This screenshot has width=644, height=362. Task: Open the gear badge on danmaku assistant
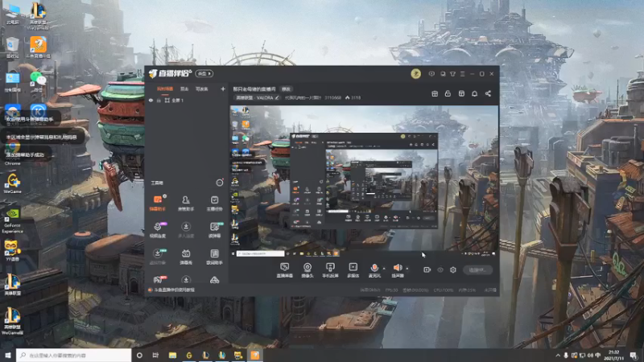point(165,196)
